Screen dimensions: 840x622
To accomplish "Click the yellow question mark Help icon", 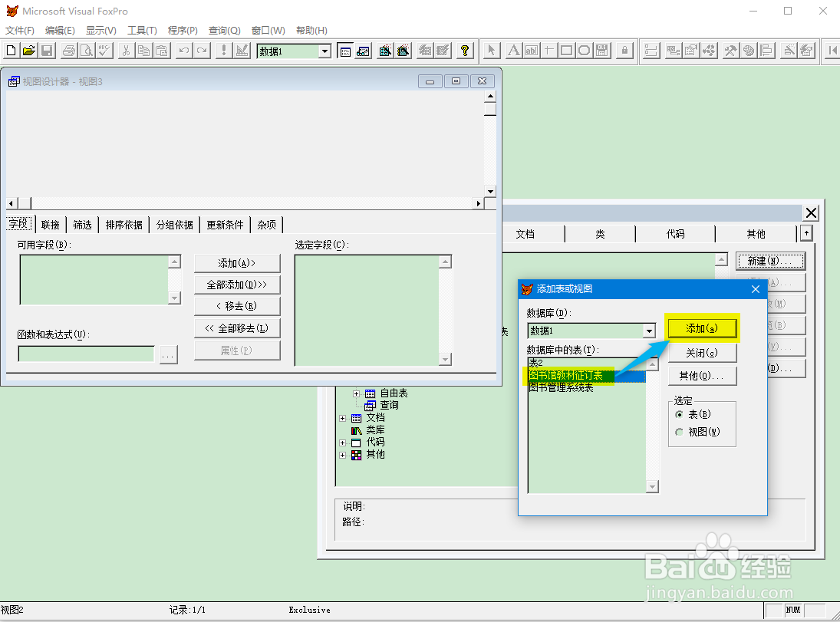I will (464, 51).
